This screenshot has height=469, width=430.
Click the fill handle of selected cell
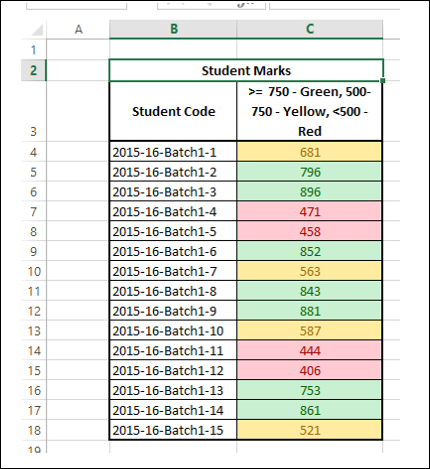click(x=382, y=81)
